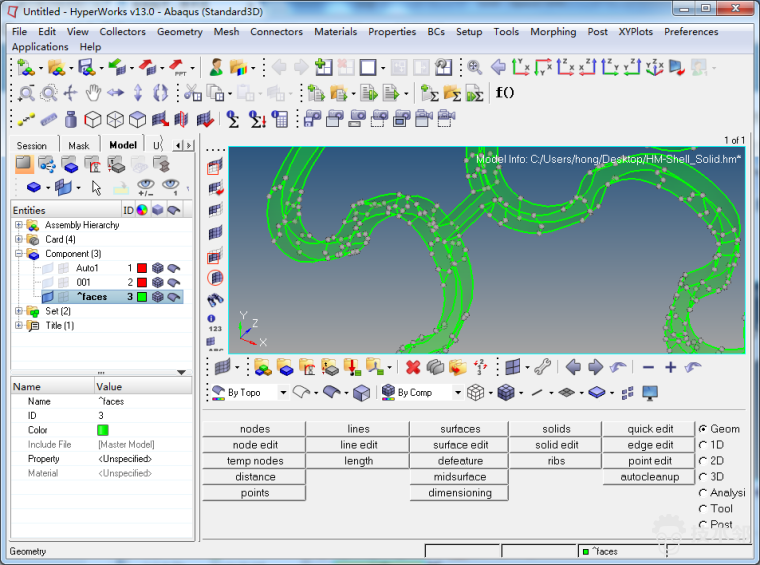The height and width of the screenshot is (565, 760).
Task: Expand the Assembly Hierarchy tree node
Action: point(19,225)
